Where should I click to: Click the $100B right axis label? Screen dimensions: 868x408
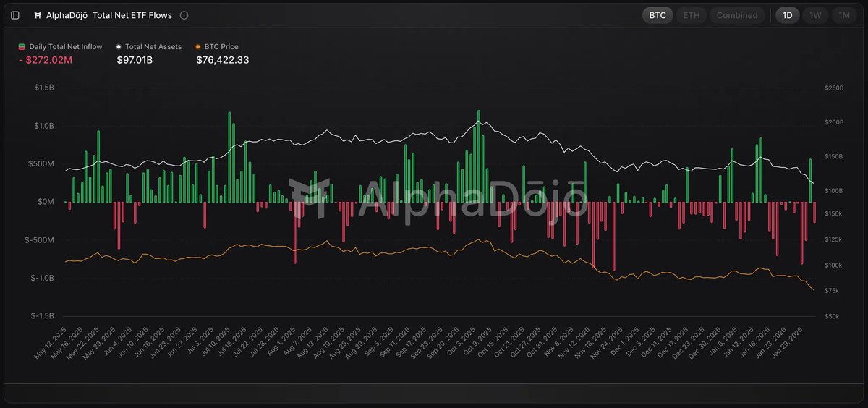pyautogui.click(x=834, y=190)
